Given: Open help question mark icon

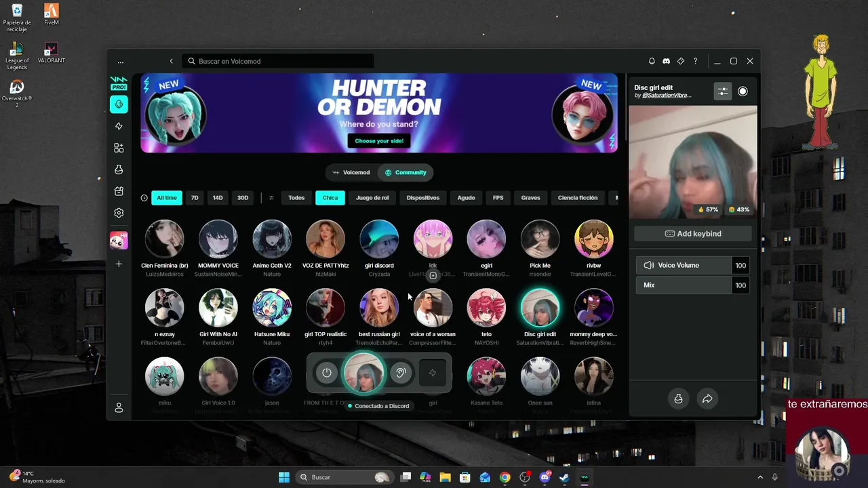Looking at the screenshot, I should tap(695, 61).
